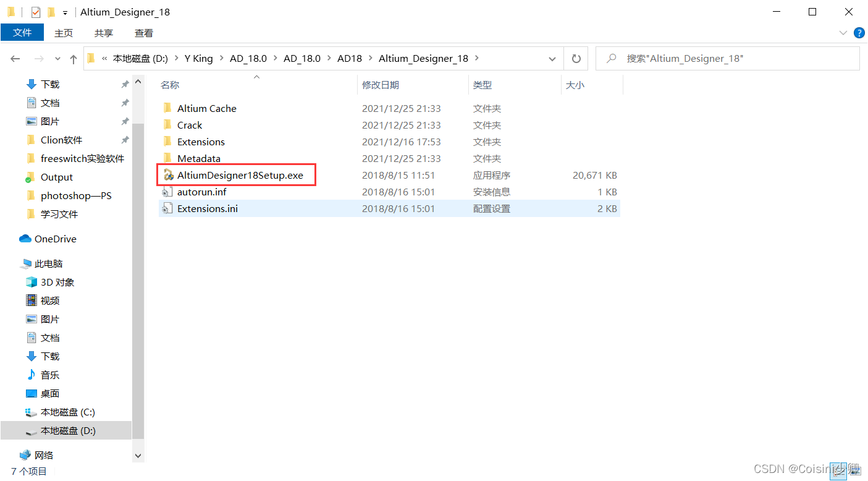
Task: Click the 桌面 desktop icon
Action: [32, 393]
